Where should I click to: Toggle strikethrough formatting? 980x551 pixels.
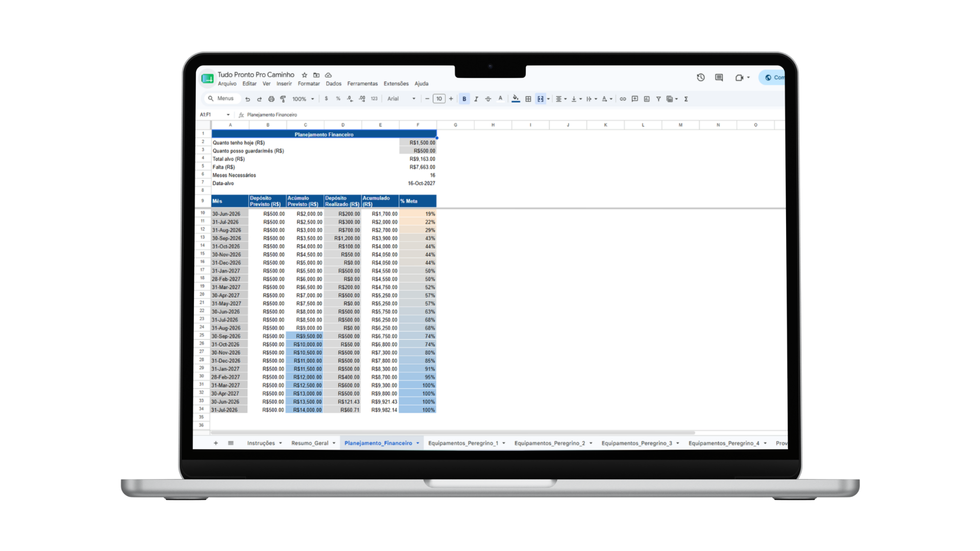click(488, 99)
